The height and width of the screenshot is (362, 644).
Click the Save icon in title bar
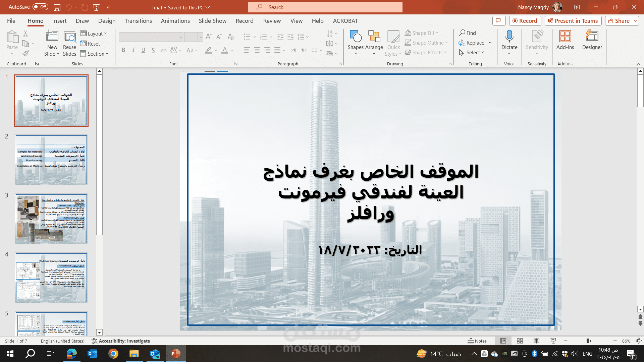tap(57, 7)
